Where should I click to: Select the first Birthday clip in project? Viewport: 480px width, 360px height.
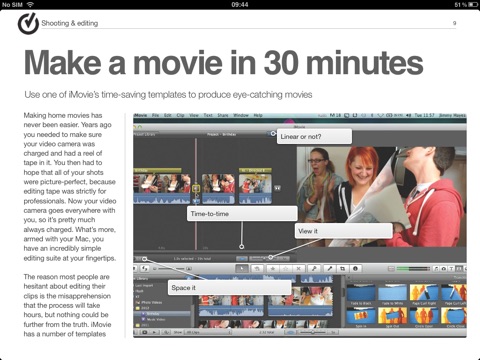162,188
